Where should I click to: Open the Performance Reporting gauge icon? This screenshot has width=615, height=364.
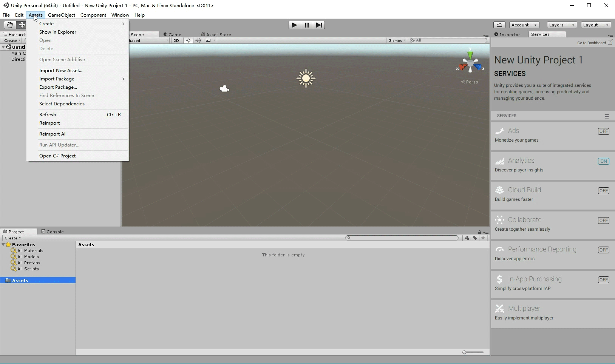[x=499, y=249]
